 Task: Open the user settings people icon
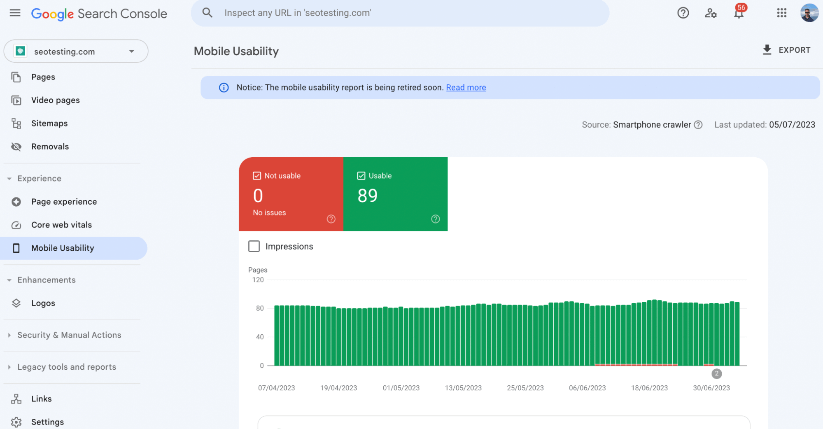[711, 13]
